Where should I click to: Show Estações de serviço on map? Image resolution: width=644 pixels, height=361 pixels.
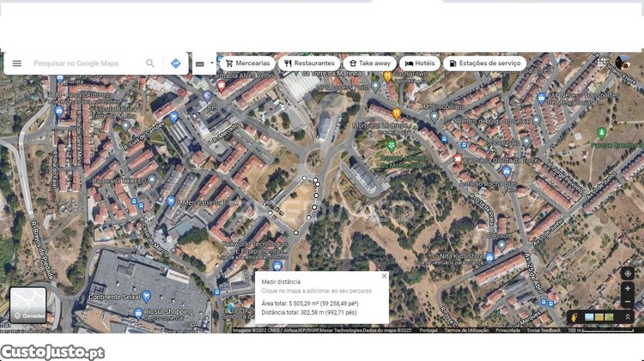pos(484,63)
